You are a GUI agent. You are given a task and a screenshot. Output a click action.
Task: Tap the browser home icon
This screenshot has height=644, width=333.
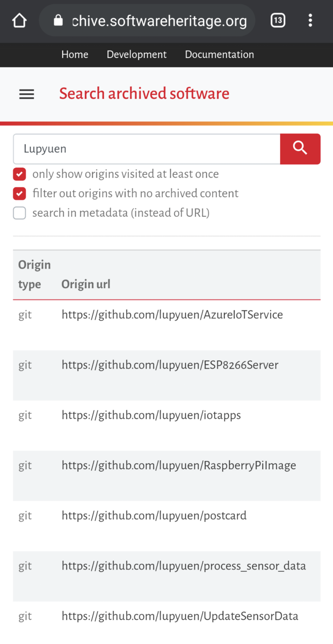point(20,21)
